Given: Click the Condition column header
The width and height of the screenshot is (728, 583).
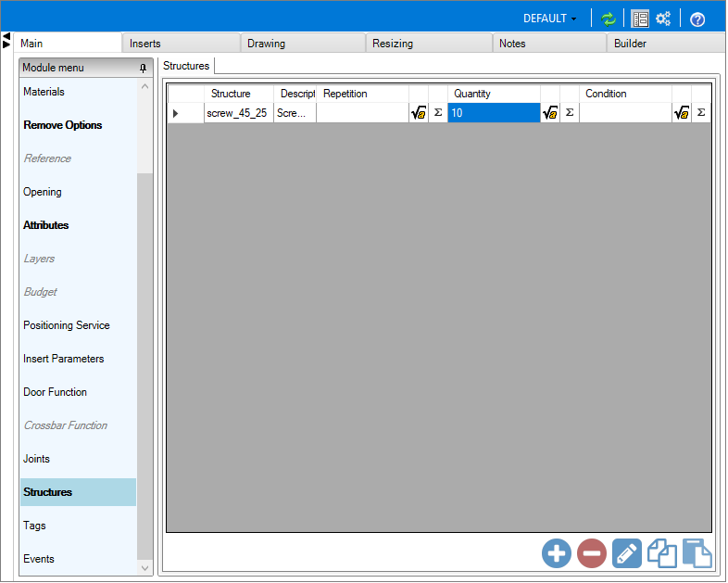Looking at the screenshot, I should click(x=625, y=94).
